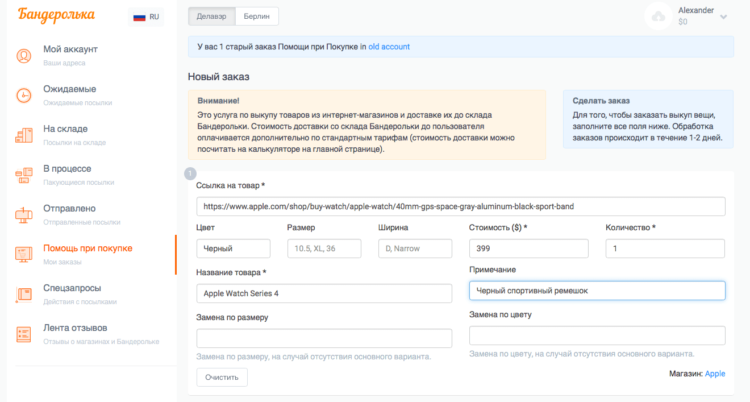Click the Очистить button
Image resolution: width=750 pixels, height=402 pixels.
click(222, 377)
